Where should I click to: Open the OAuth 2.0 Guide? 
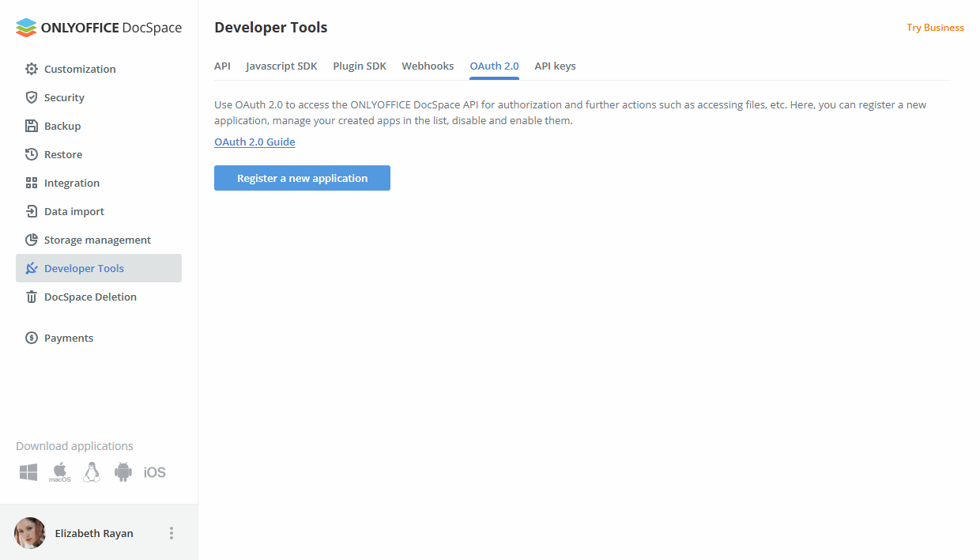[254, 142]
